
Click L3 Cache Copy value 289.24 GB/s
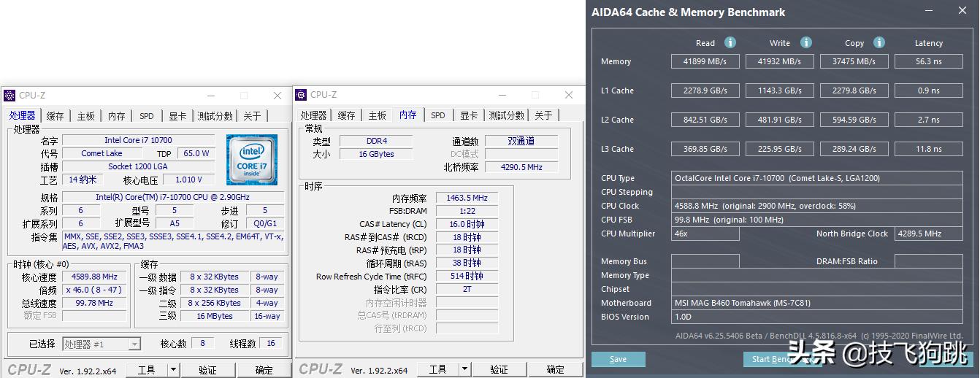pos(854,149)
